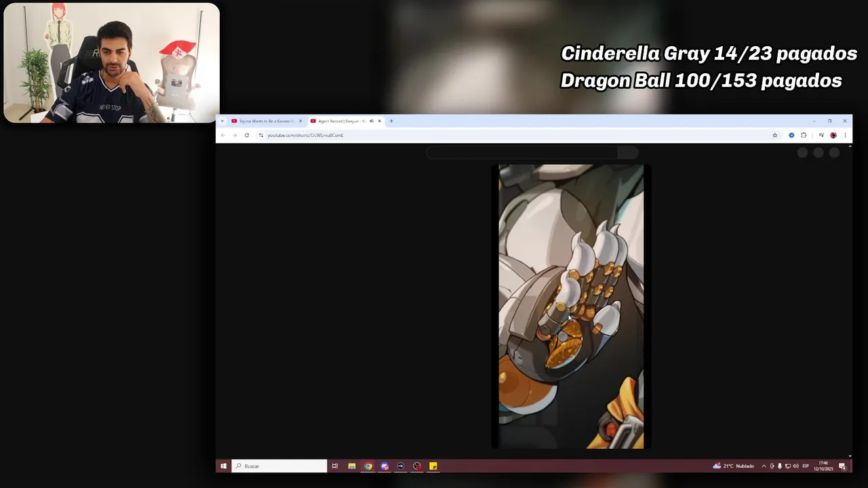Bookmark this page with the star icon
This screenshot has width=868, height=488.
(x=775, y=135)
